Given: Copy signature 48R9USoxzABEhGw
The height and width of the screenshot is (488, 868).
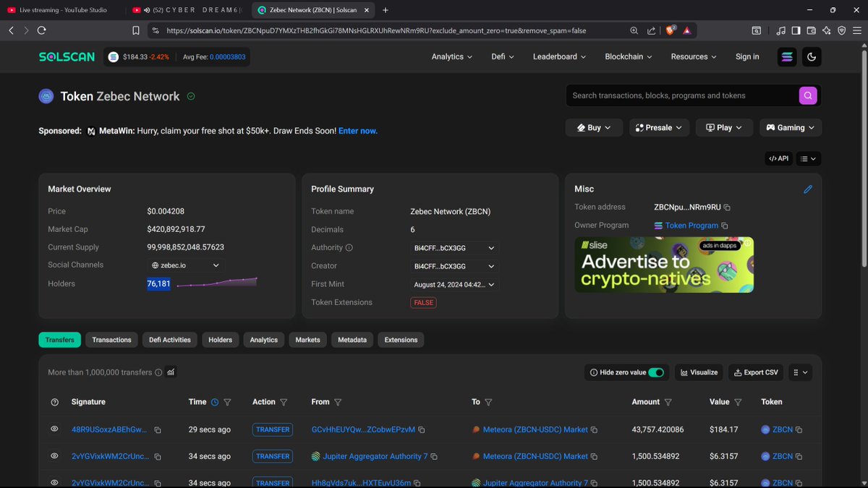Looking at the screenshot, I should click(x=158, y=430).
